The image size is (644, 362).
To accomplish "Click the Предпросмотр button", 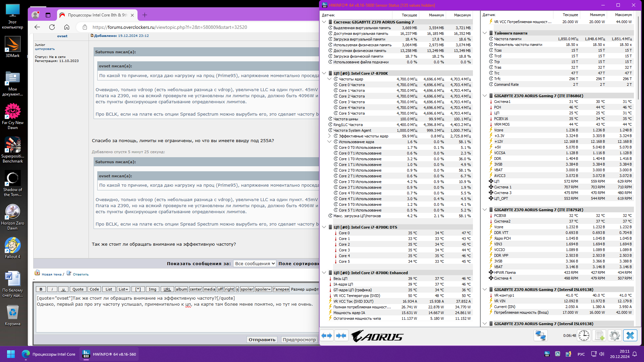I will coord(299,340).
